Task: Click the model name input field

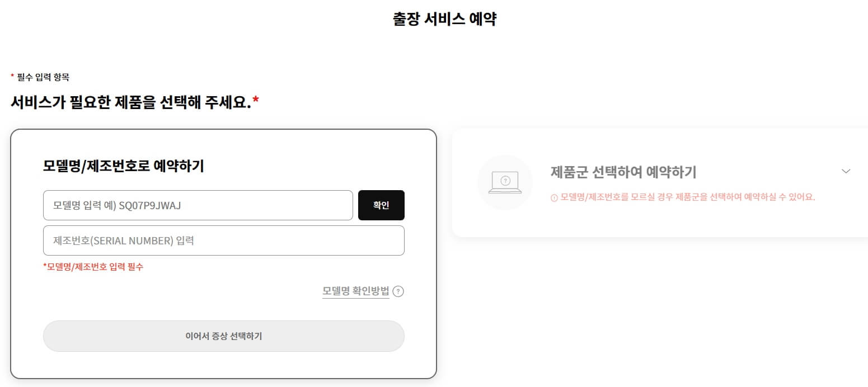Action: 198,205
